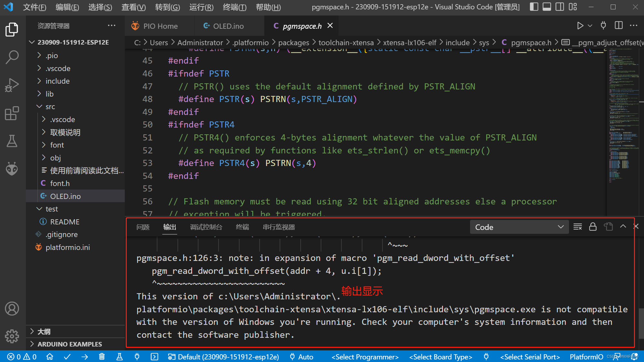This screenshot has width=644, height=362.
Task: Click PlatformIO Clean trash icon in status bar
Action: 102,357
